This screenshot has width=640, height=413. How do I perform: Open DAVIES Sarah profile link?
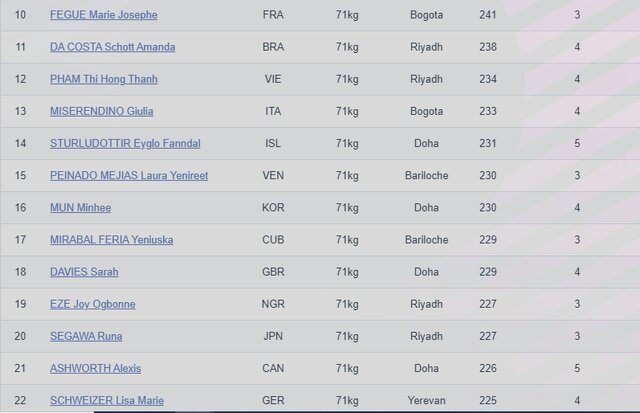82,272
